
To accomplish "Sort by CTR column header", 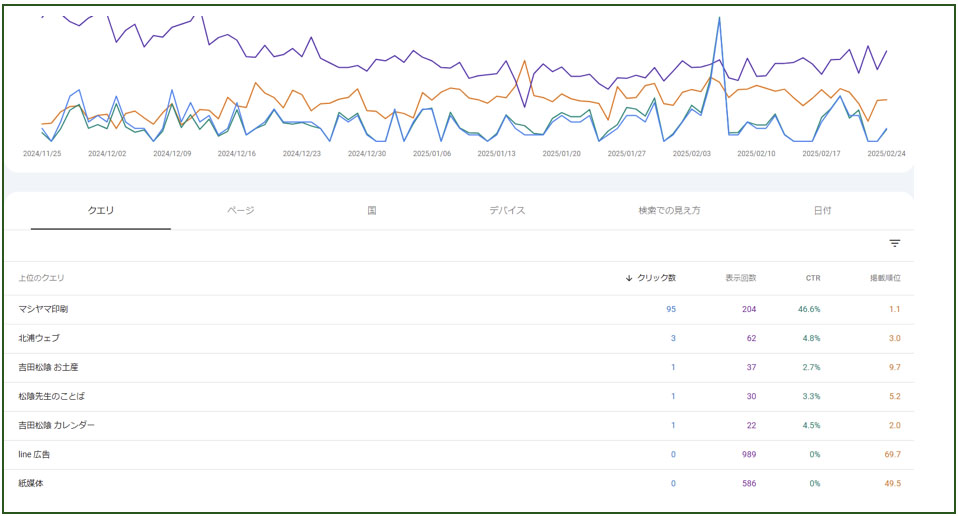I will point(813,278).
